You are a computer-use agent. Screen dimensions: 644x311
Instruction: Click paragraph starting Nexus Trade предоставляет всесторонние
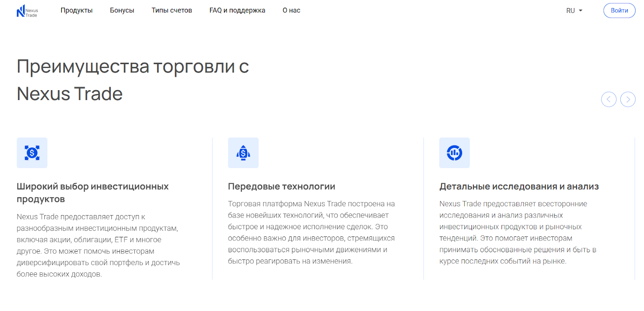[x=518, y=232]
